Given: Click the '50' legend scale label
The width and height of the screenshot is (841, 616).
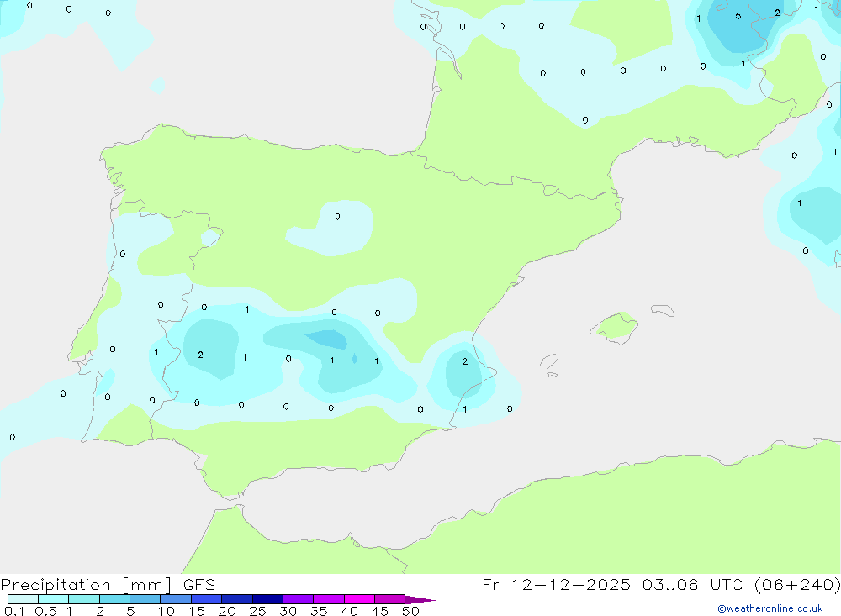Looking at the screenshot, I should point(410,611).
